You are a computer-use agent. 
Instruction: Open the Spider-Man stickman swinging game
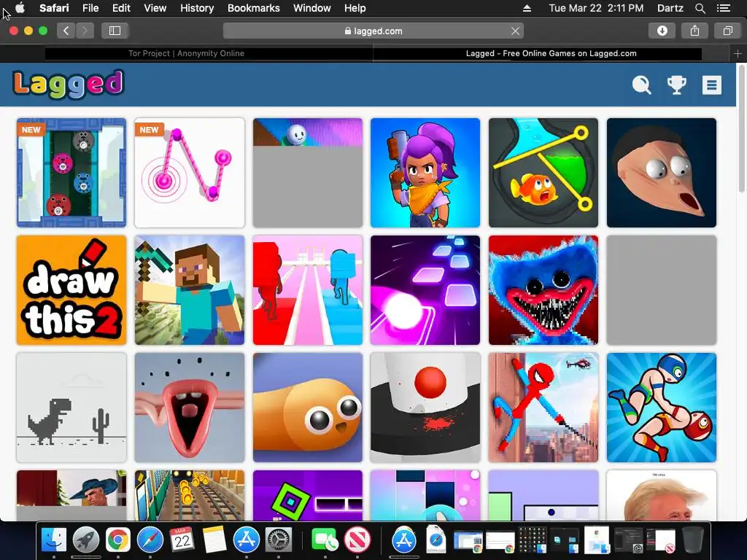point(543,408)
